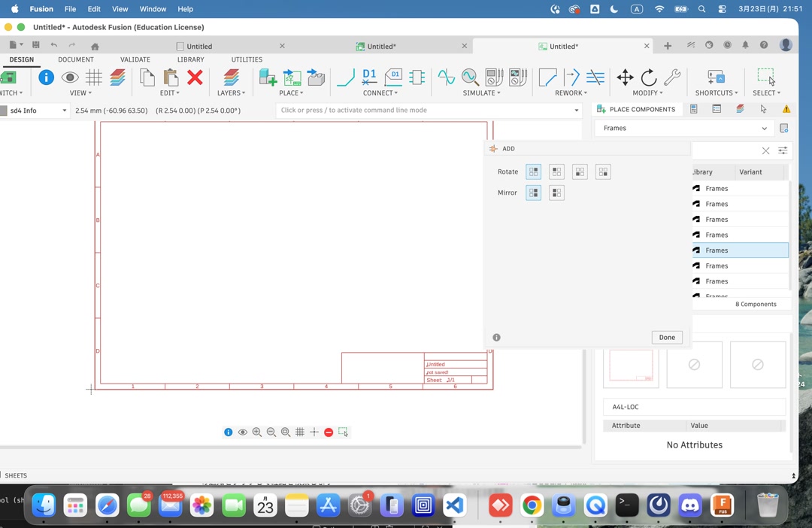Select the Net wire drawing tool
Screen dimensions: 812x528
tap(345, 77)
